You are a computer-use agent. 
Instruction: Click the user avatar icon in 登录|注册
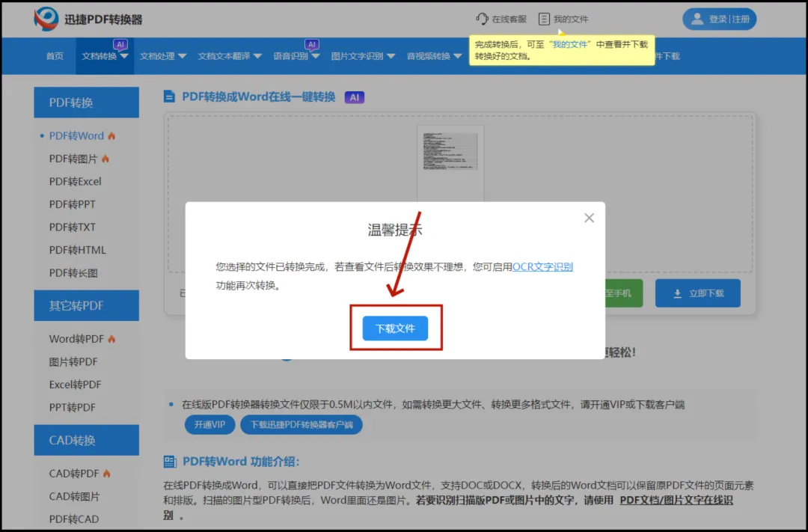(x=697, y=19)
